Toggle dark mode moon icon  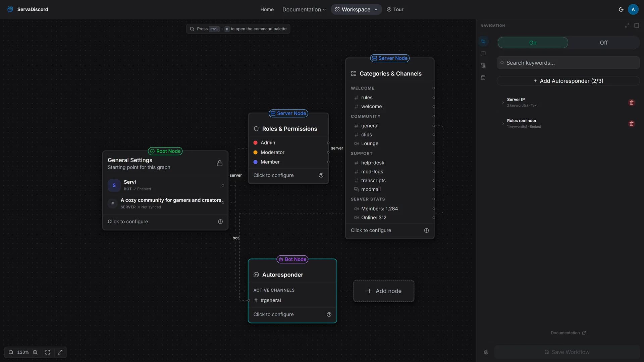click(x=621, y=9)
